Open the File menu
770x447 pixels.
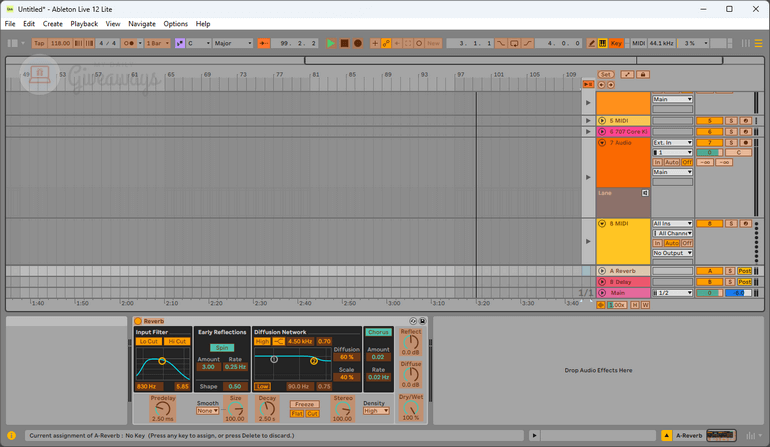pos(10,24)
